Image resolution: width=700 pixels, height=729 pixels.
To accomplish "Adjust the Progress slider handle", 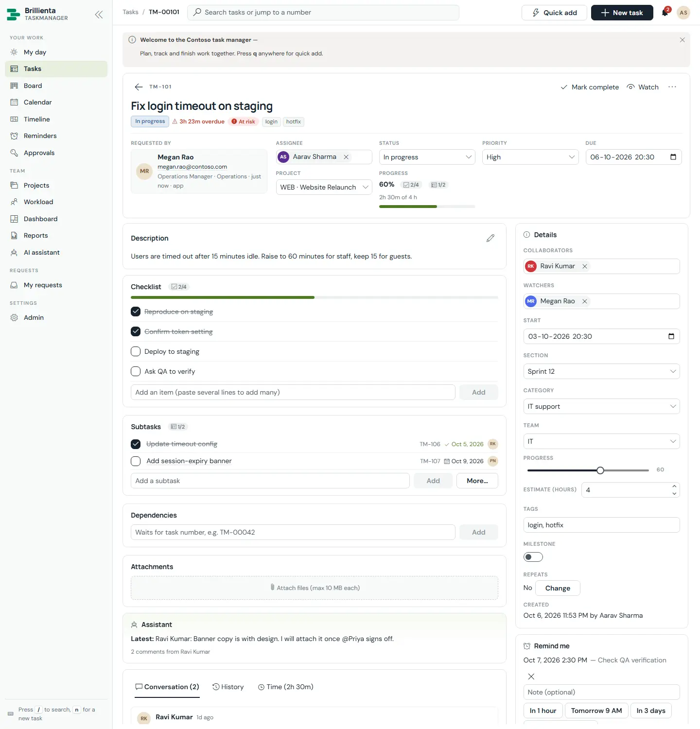I will point(600,470).
